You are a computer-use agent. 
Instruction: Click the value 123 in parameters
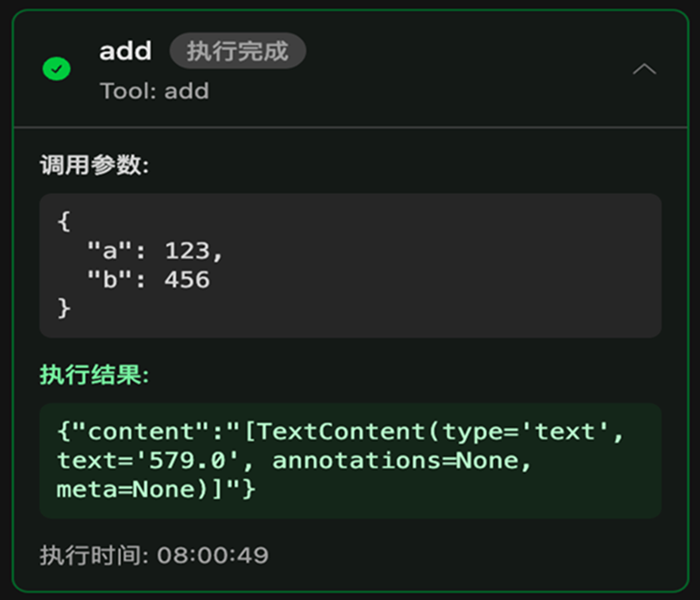pos(188,250)
